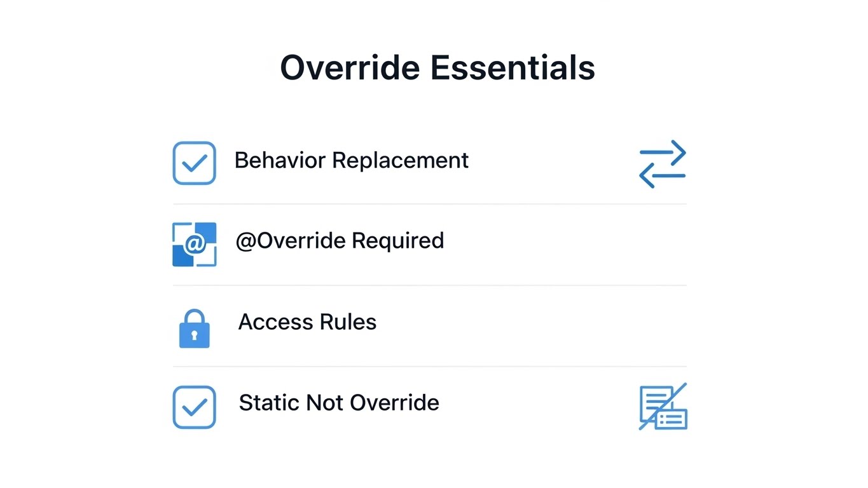Click the divider below Behavior Replacement

(429, 204)
